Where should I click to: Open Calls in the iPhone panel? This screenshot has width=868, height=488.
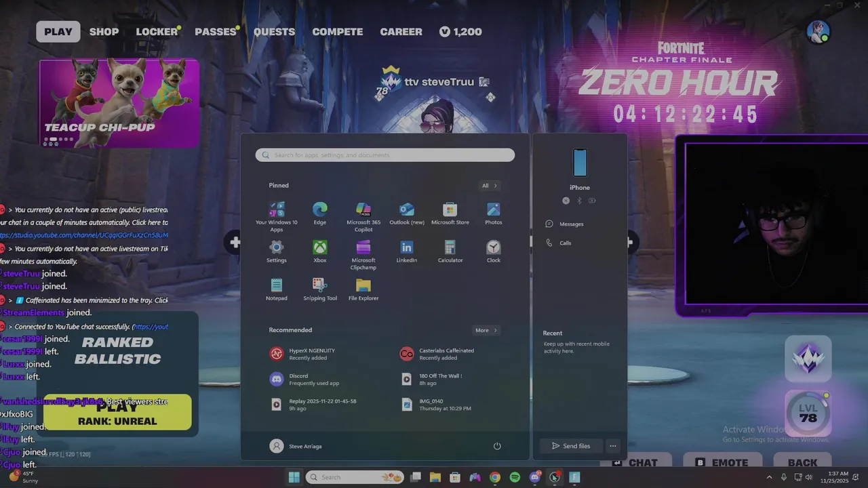[x=559, y=243]
